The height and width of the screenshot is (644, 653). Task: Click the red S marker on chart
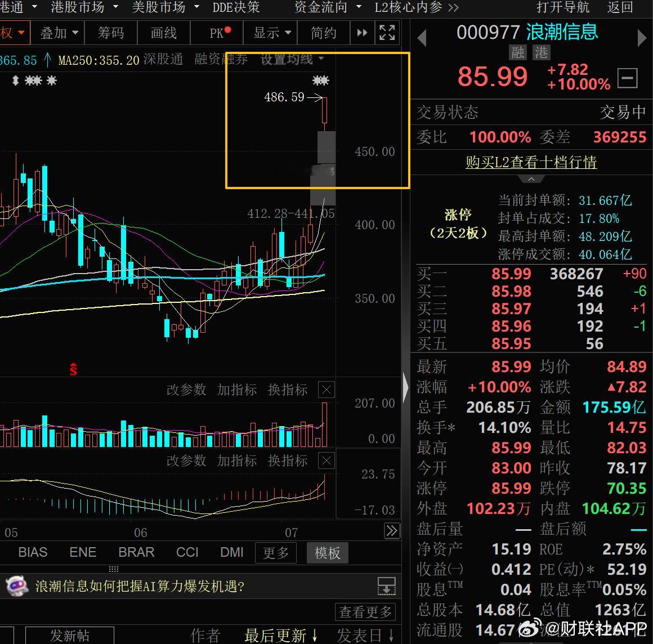point(73,369)
